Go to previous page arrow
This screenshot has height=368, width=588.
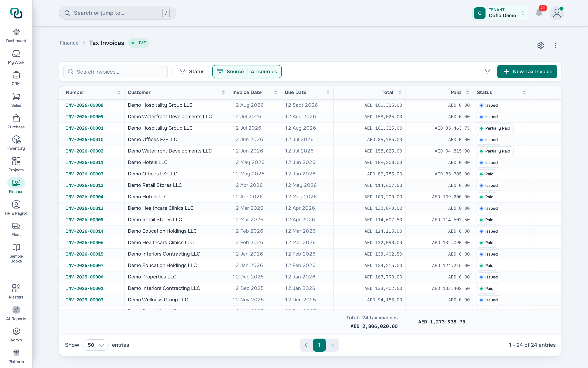(306, 345)
